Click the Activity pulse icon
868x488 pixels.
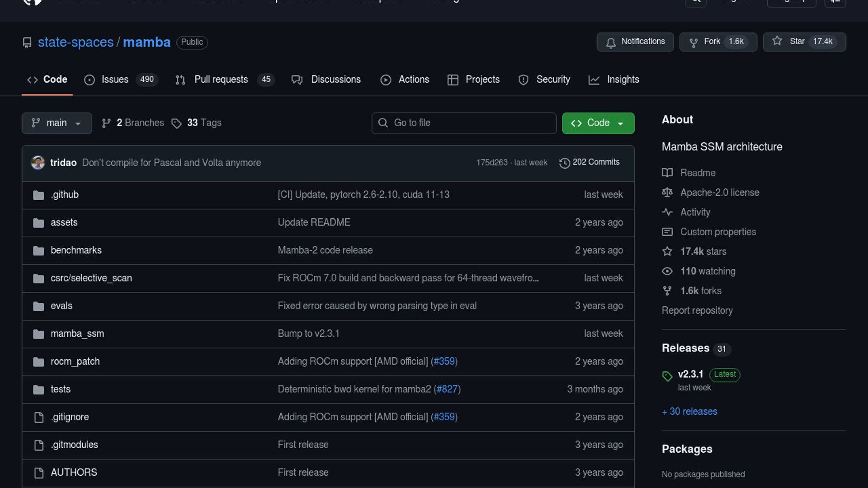(667, 212)
